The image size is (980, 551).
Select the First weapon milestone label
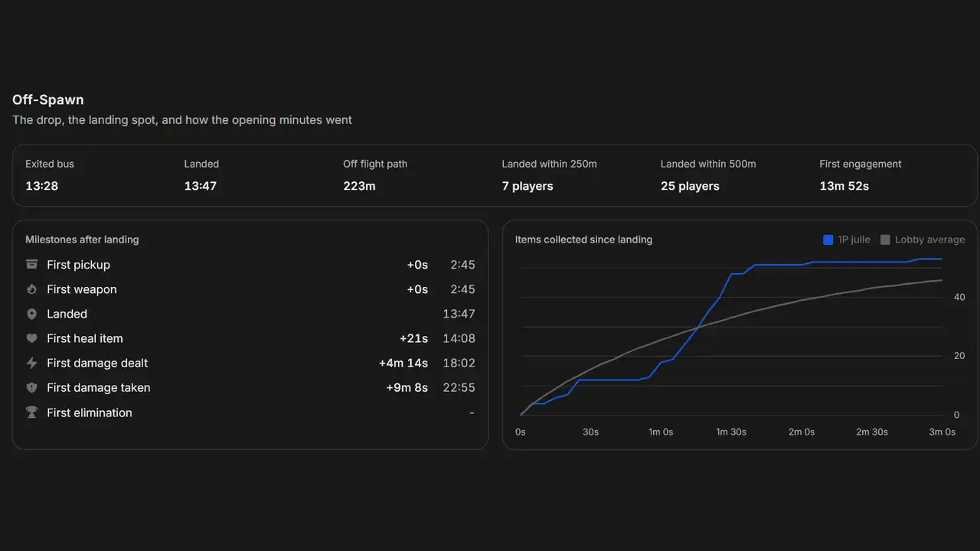tap(82, 289)
